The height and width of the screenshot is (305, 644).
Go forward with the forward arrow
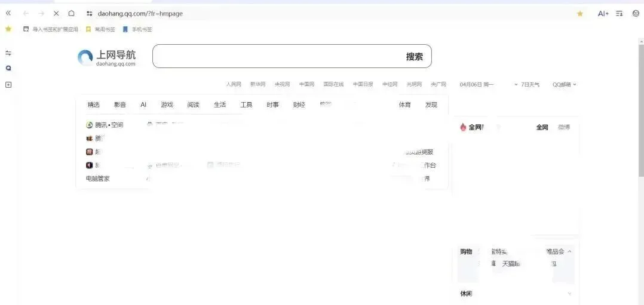[41, 13]
